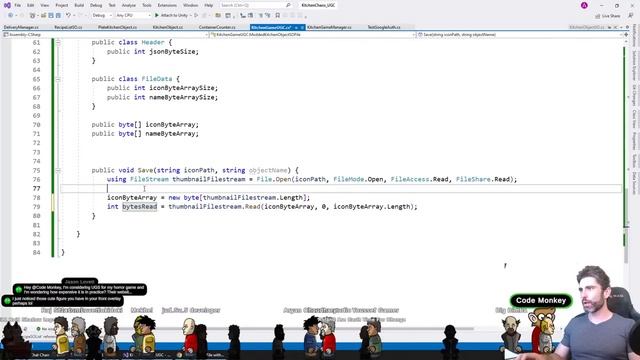Open the Any CPU platform dropdown

coord(133,16)
